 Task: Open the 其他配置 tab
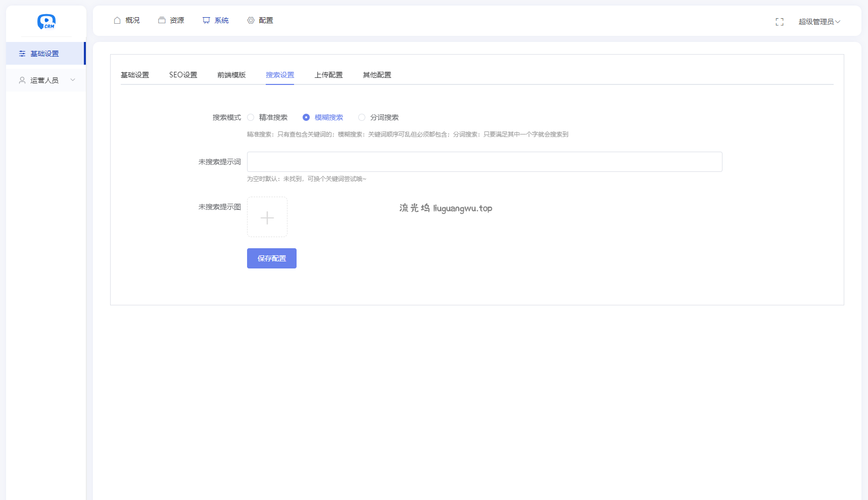(377, 75)
